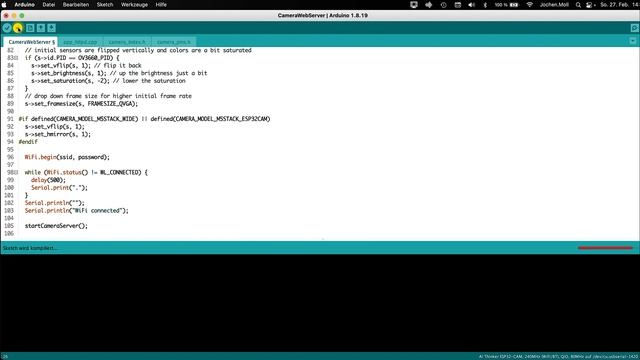Click the #endif directive on line 94

28,142
